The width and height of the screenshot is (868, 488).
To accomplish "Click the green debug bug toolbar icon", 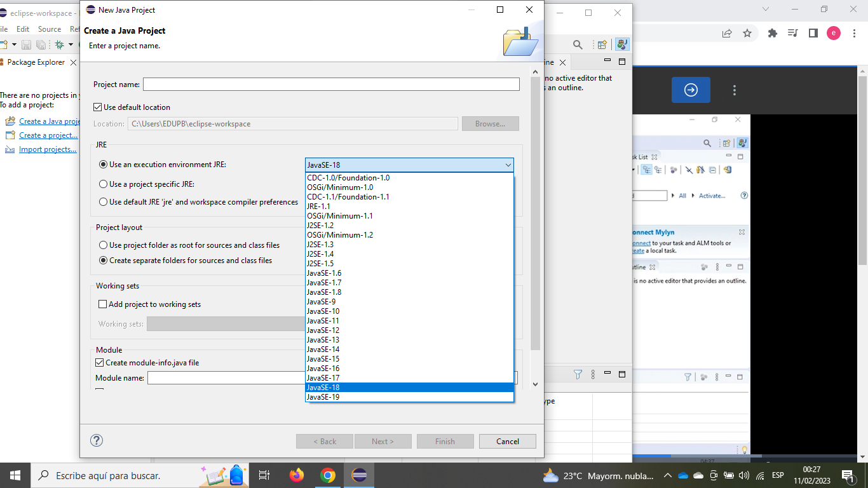I will pos(59,44).
